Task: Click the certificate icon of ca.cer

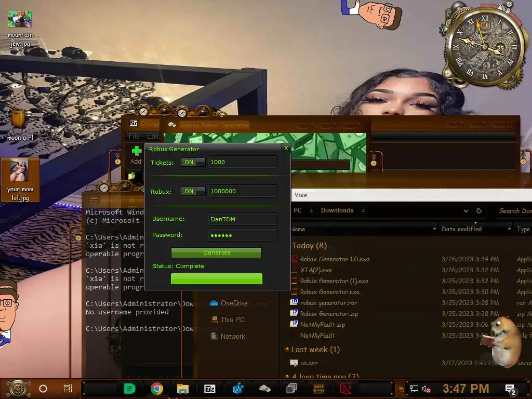Action: coord(294,363)
